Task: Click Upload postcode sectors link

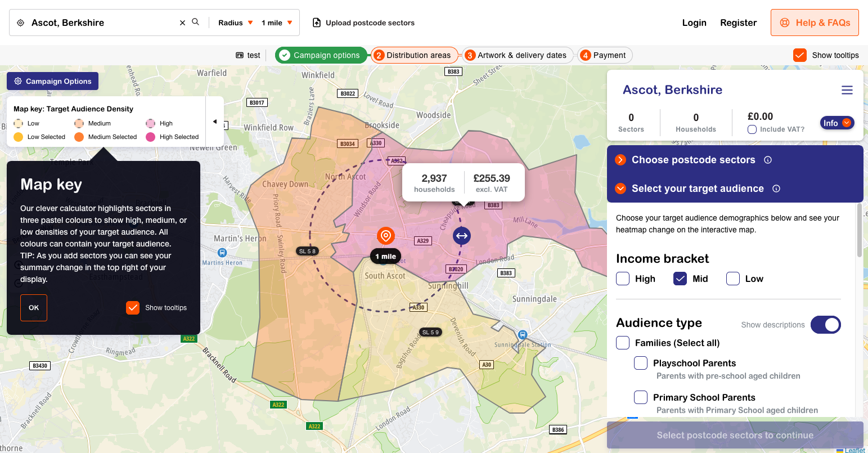Action: (x=370, y=23)
